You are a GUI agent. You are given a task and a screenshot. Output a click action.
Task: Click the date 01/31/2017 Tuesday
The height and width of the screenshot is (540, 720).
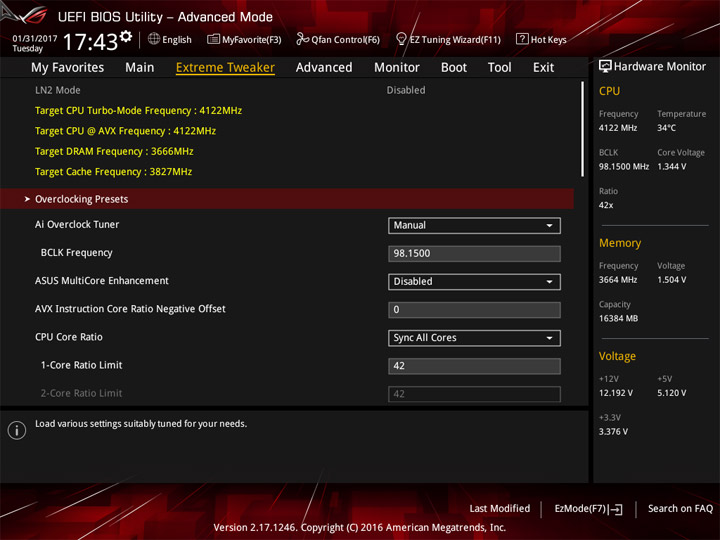click(34, 43)
